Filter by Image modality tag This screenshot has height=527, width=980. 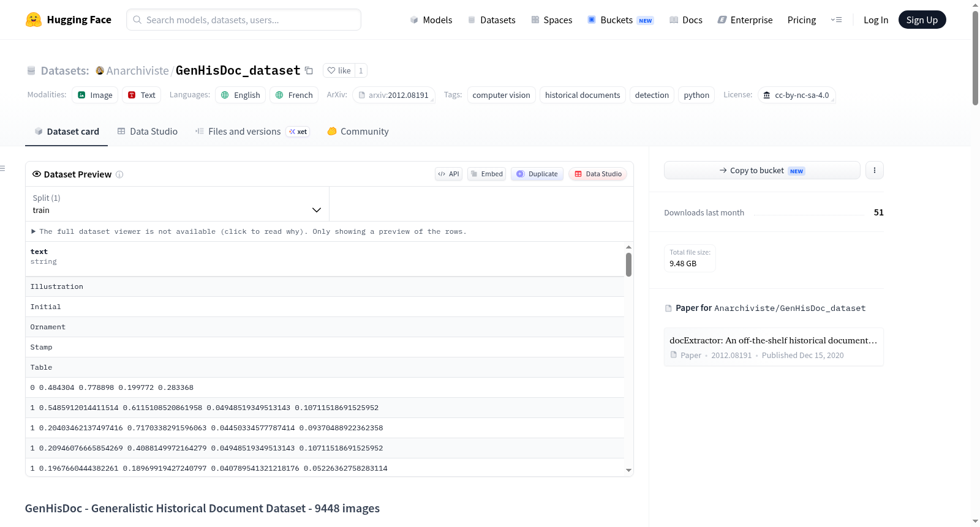(x=95, y=95)
